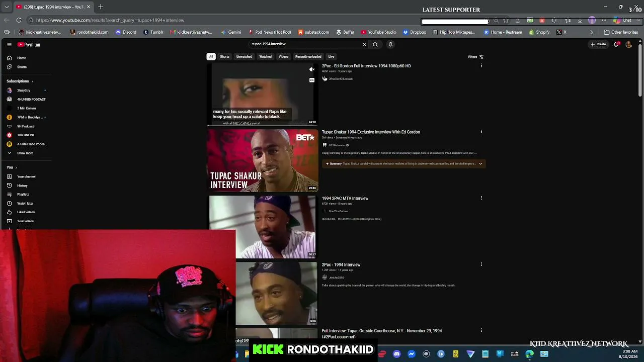Open a new browser tab
Viewport: 644px width, 362px height.
101,7
